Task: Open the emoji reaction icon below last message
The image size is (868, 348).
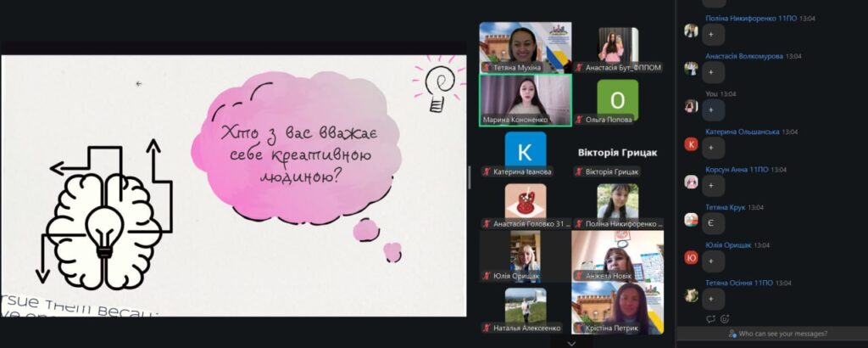Action: (725, 319)
